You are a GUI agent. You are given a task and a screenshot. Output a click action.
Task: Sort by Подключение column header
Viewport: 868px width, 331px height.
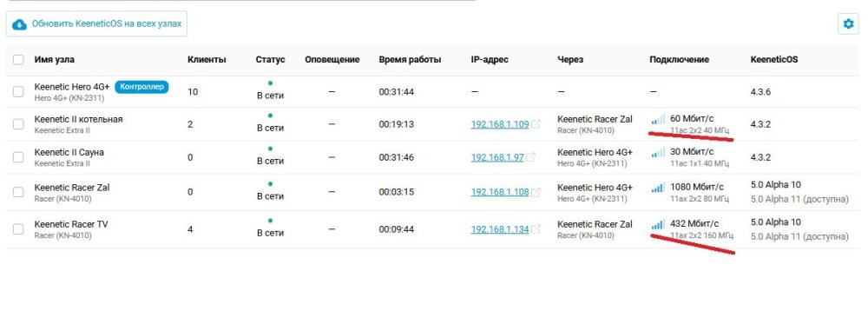[680, 60]
